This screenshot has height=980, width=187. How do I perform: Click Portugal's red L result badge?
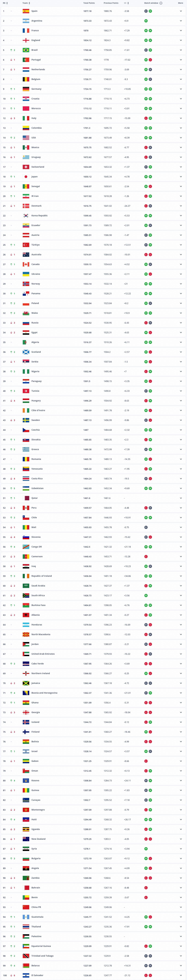pos(150,60)
